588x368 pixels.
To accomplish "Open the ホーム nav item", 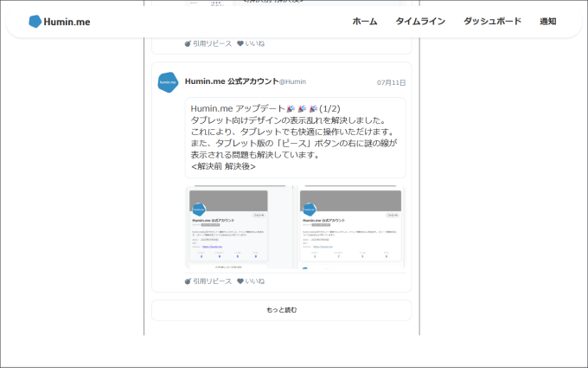I will tap(365, 22).
